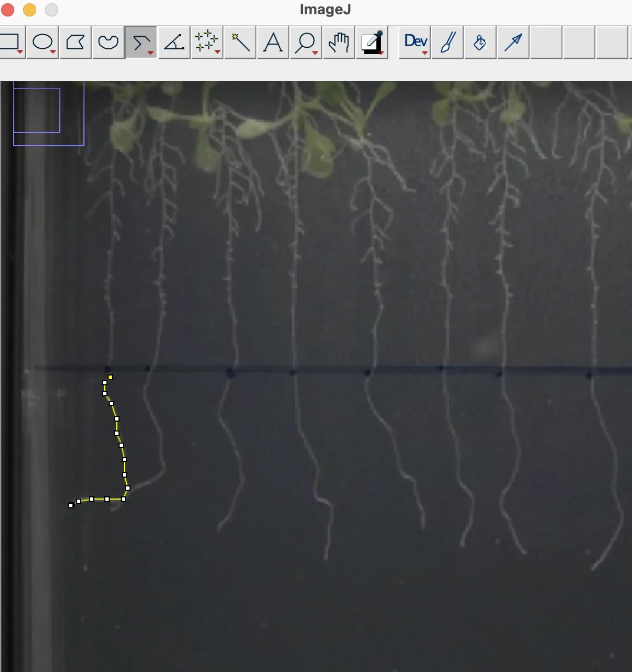632x672 pixels.
Task: Close the ImageJ window
Action: point(8,10)
